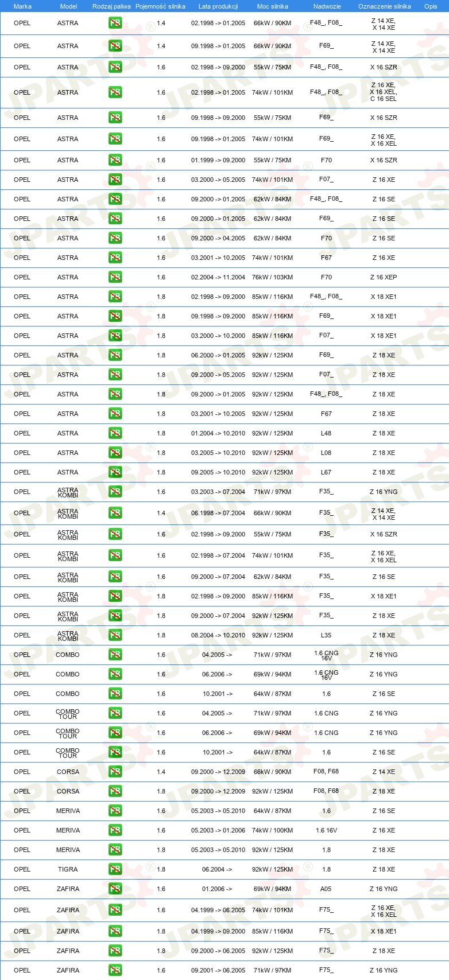Viewport: 449px width, 980px height.
Task: Select the 03.2003 -> 07.2004 production years cell
Action: click(218, 492)
